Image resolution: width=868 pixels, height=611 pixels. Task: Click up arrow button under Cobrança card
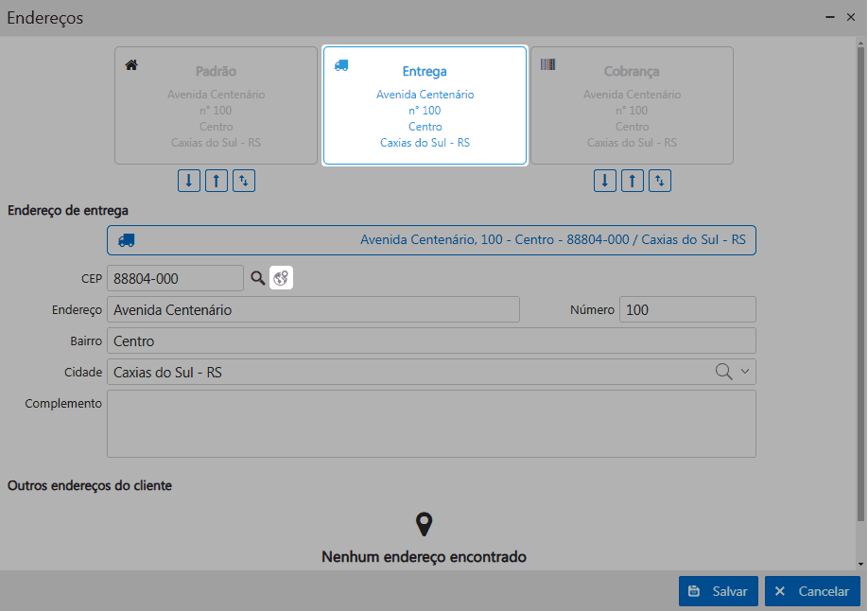633,181
